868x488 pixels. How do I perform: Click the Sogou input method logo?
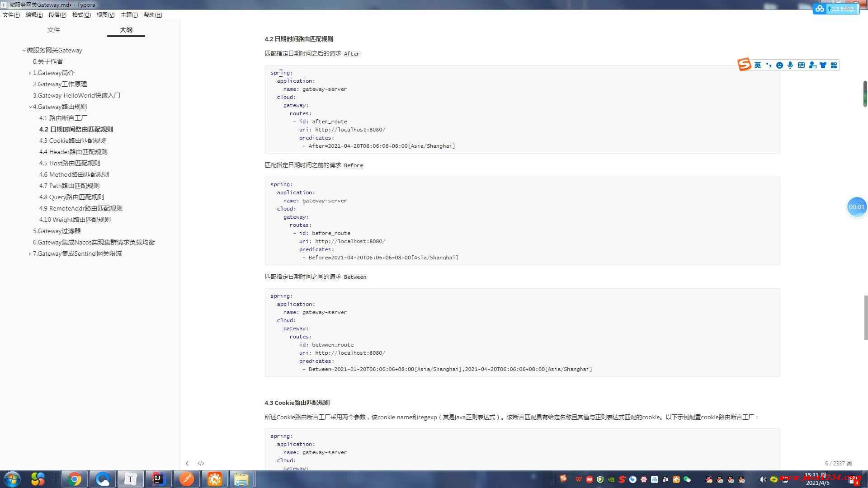coord(744,65)
